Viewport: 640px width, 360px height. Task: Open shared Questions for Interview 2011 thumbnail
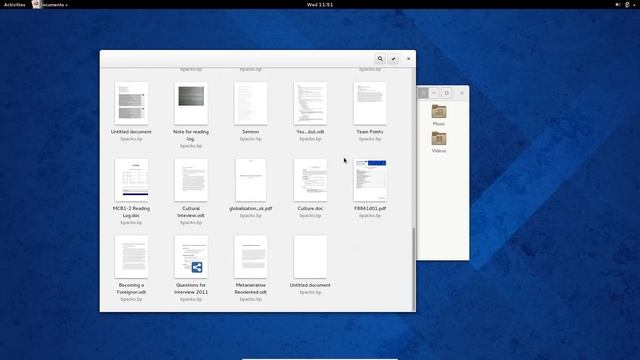pyautogui.click(x=191, y=257)
